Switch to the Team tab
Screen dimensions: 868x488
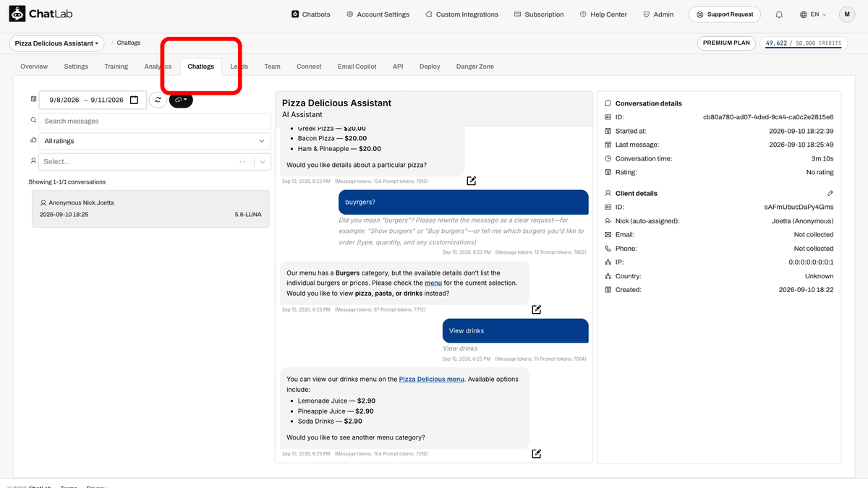pyautogui.click(x=272, y=67)
